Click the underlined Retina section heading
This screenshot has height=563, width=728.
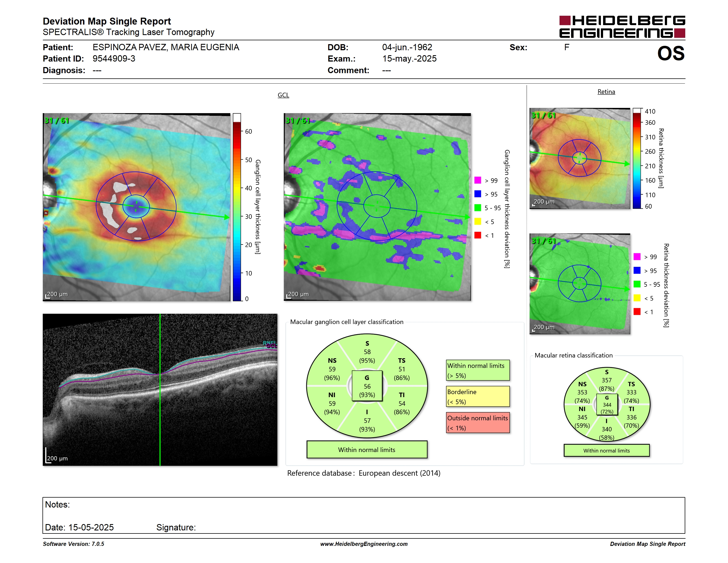tap(606, 92)
